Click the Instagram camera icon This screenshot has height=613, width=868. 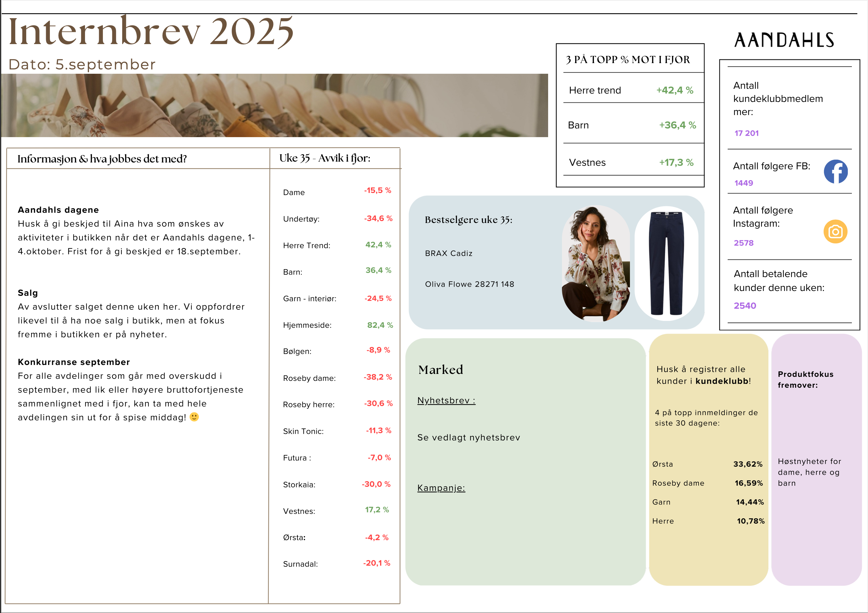pos(835,231)
